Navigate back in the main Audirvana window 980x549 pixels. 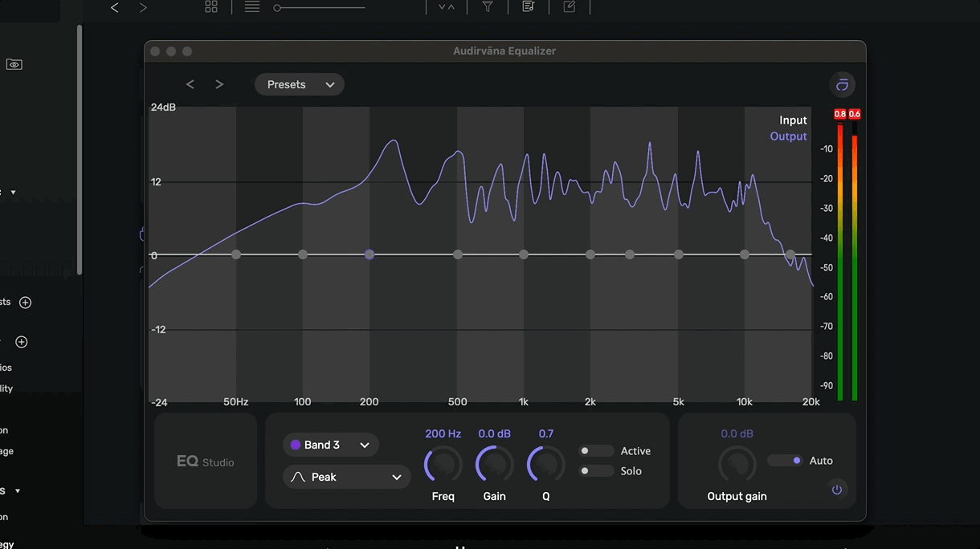click(114, 7)
